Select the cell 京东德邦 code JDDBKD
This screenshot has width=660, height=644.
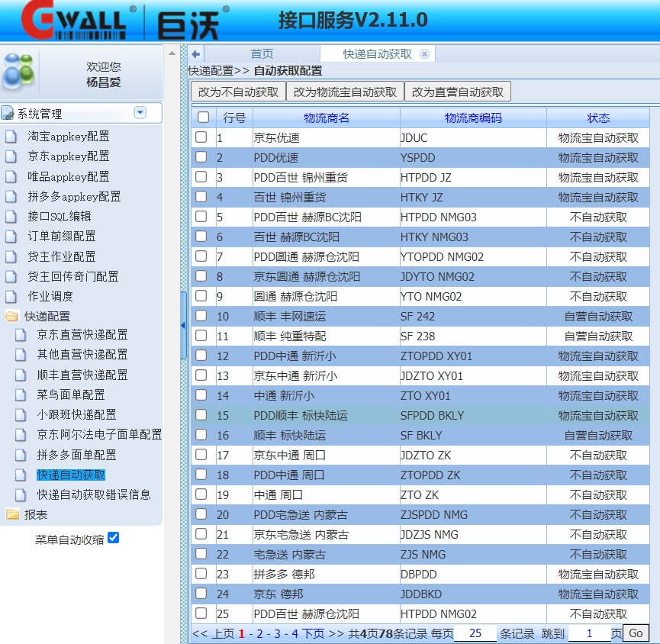(x=473, y=594)
